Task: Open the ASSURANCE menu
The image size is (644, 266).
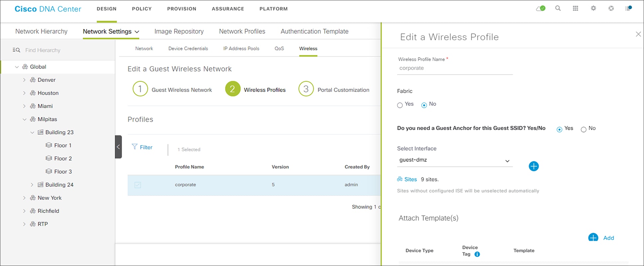Action: coord(228,9)
